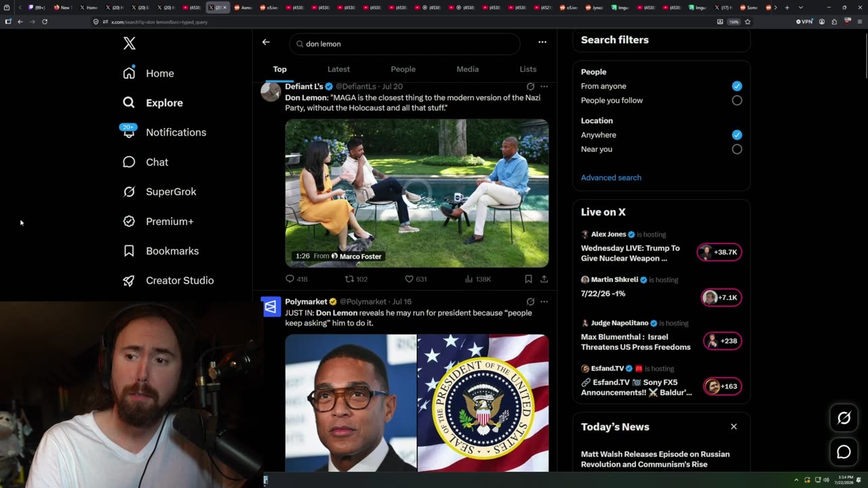Image resolution: width=868 pixels, height=488 pixels.
Task: Join the +238 listeners button
Action: 723,341
